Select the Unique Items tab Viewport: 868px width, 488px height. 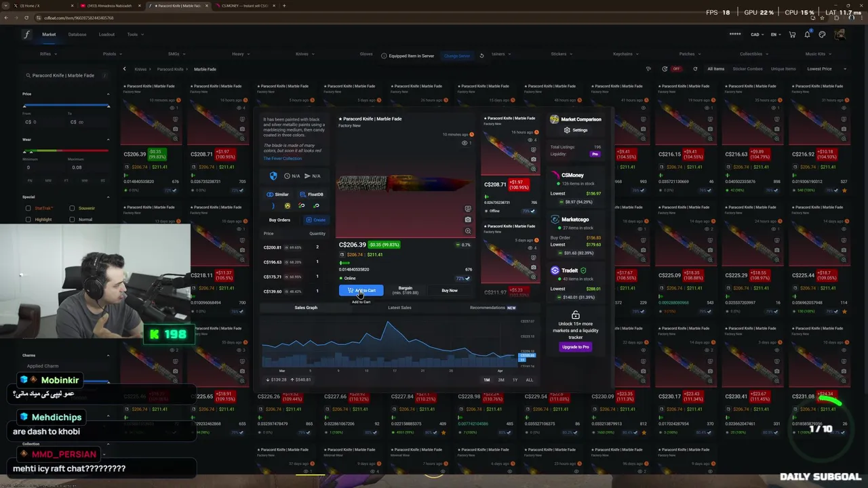coord(783,68)
